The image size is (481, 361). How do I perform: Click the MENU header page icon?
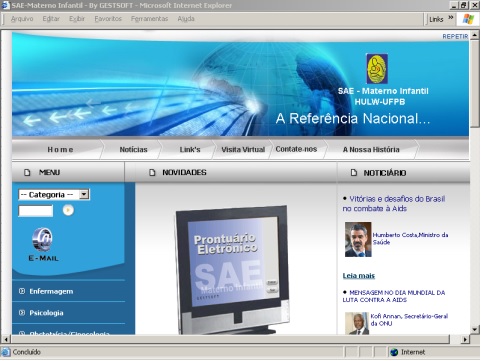[27, 172]
